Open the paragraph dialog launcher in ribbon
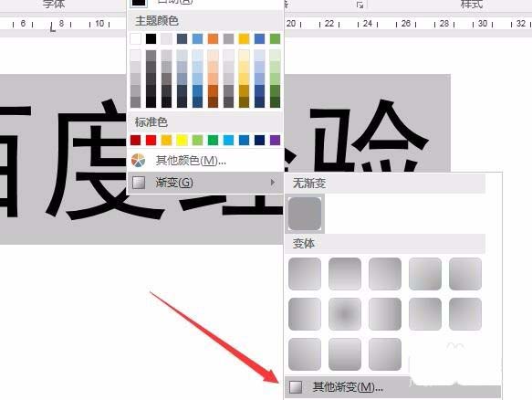Viewport: 532px width, 400px height. tap(360, 5)
